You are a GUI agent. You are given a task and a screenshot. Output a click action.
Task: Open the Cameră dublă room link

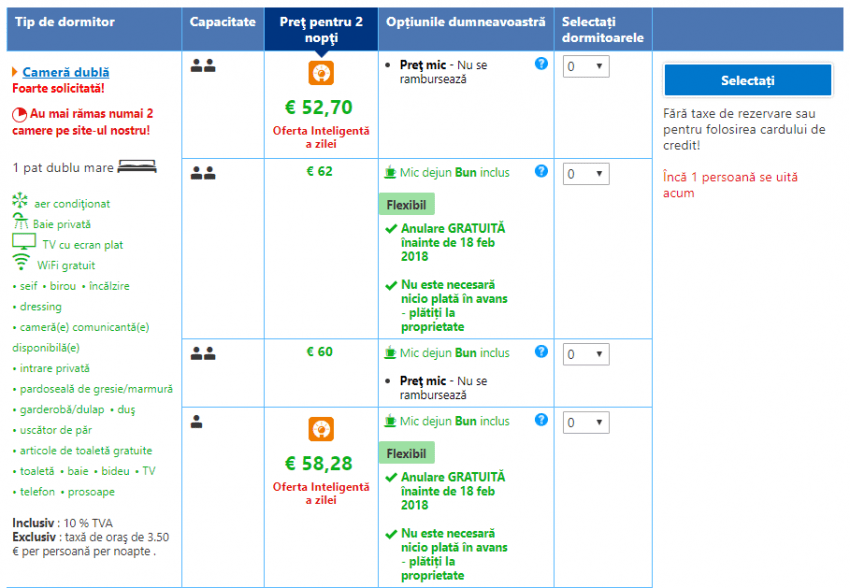[66, 72]
